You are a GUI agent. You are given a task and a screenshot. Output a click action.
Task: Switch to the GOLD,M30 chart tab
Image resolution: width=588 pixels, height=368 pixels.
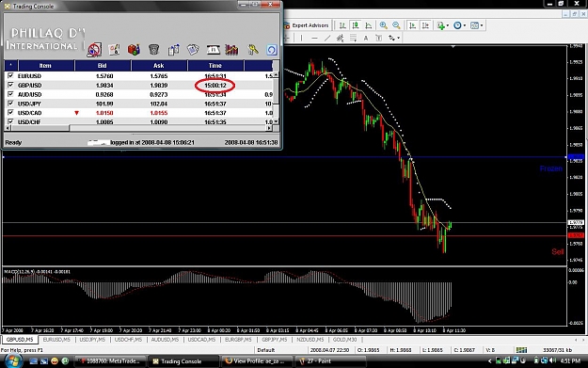coord(344,340)
